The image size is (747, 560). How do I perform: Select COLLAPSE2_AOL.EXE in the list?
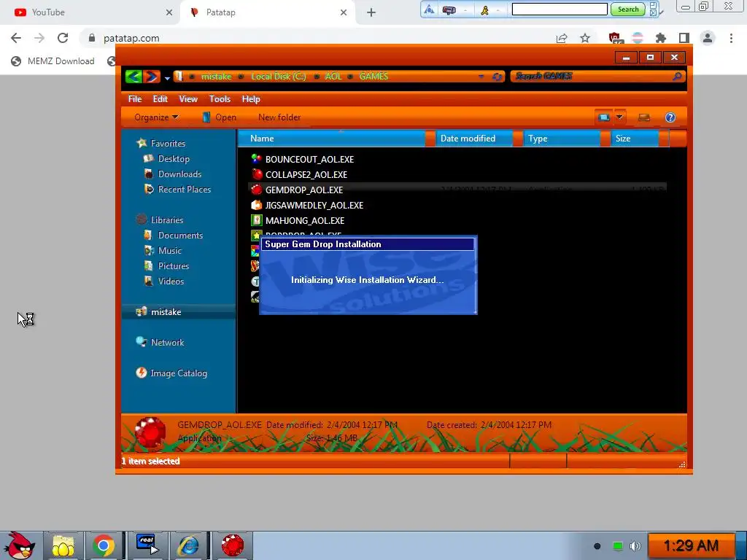(306, 175)
